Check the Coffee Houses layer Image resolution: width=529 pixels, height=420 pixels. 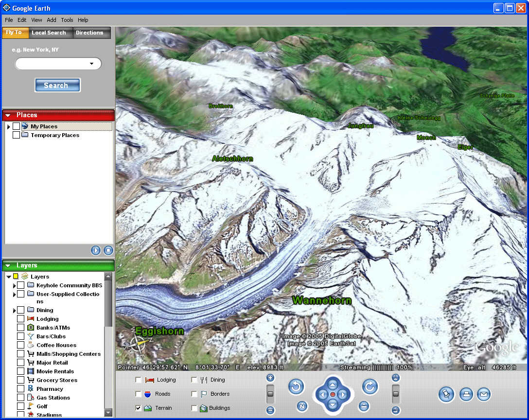[x=20, y=345]
